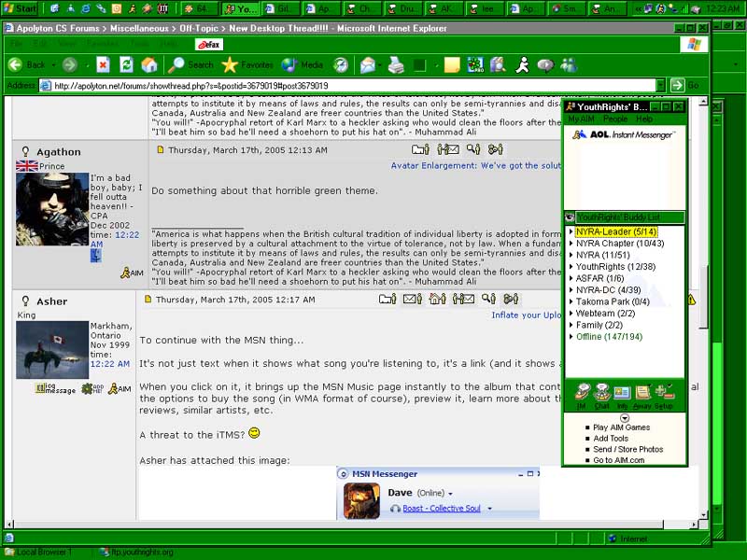Open AIM Chat icon
Viewport: 747px width, 560px height.
601,395
